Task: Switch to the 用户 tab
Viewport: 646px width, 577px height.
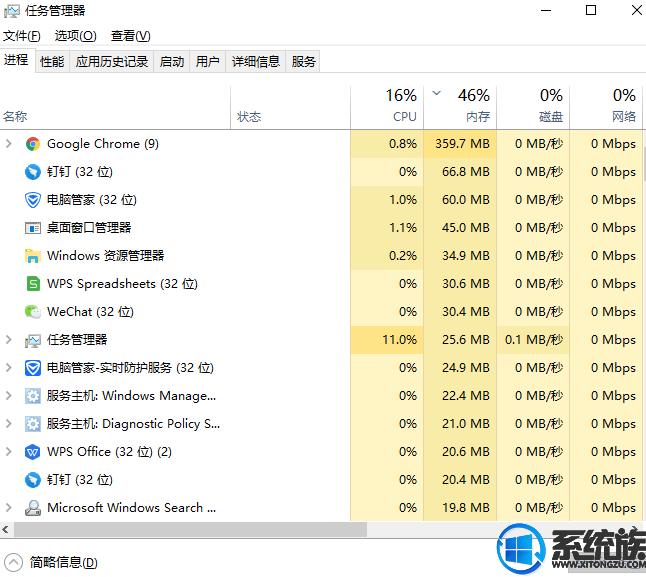Action: click(x=207, y=62)
